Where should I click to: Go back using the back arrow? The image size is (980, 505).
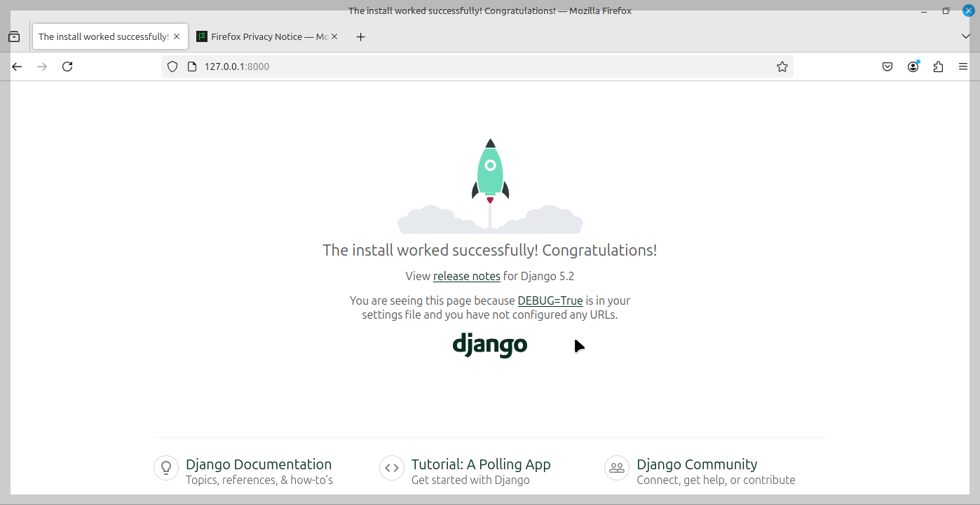click(18, 67)
